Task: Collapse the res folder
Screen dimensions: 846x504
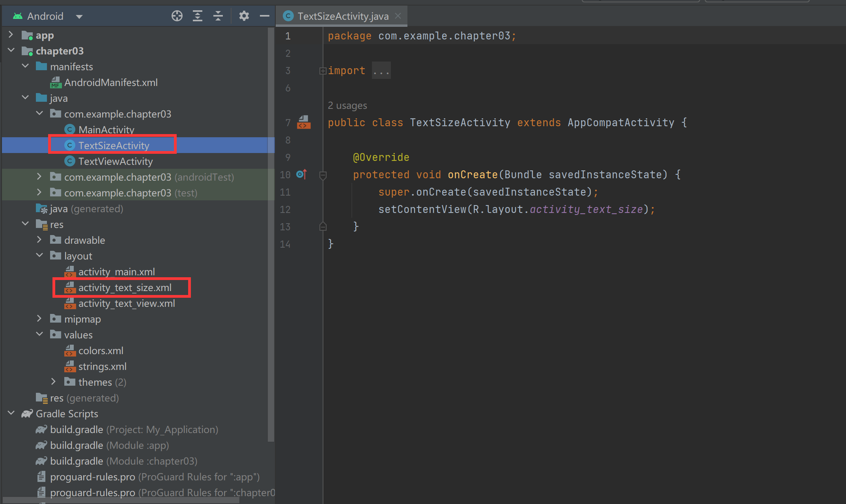Action: tap(25, 224)
